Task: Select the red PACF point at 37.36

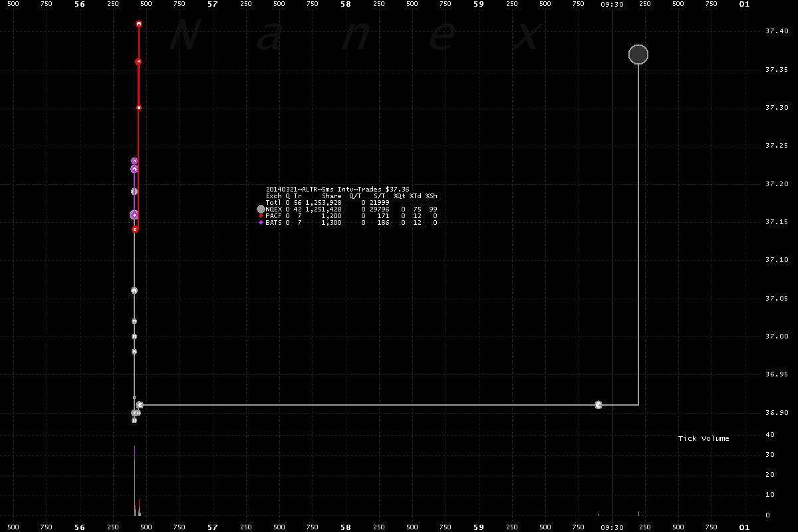Action: click(138, 62)
